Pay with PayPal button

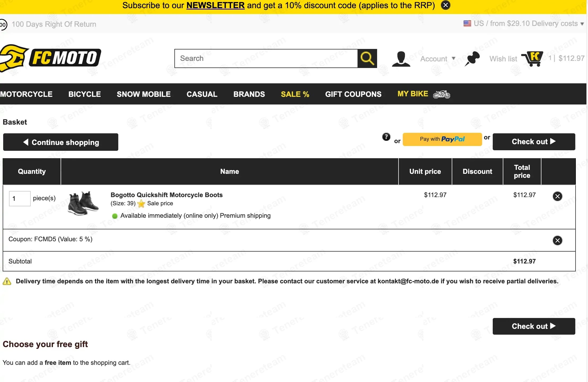[x=442, y=139]
